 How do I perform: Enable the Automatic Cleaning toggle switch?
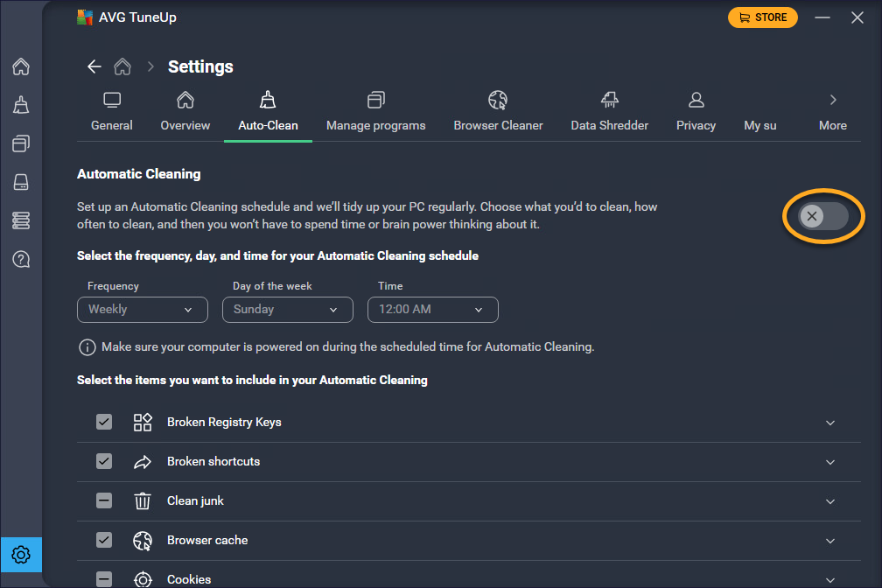click(x=823, y=216)
